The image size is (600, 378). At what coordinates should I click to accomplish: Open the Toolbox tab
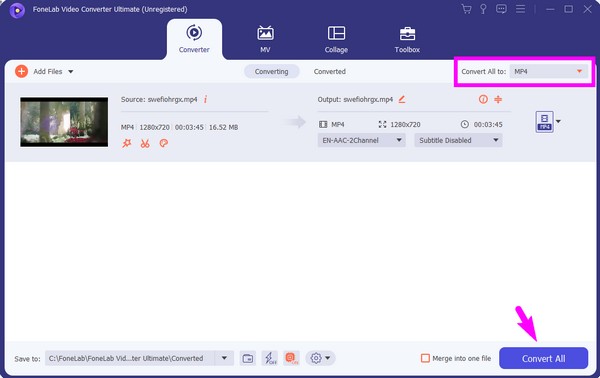click(x=407, y=39)
